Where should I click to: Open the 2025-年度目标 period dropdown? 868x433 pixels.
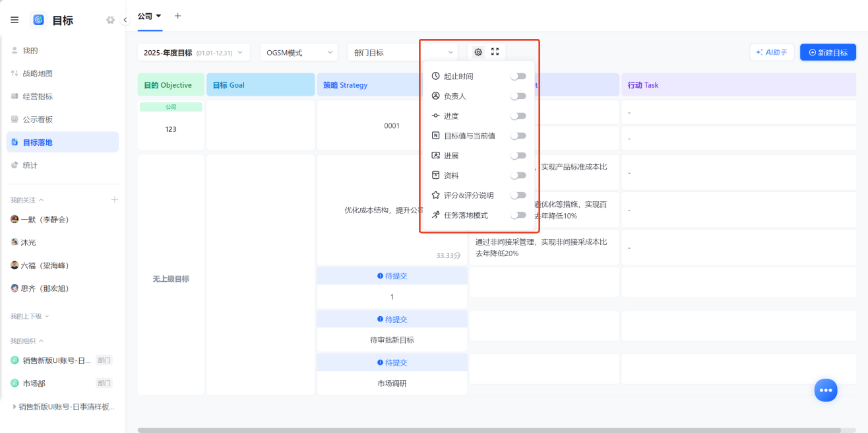tap(193, 52)
